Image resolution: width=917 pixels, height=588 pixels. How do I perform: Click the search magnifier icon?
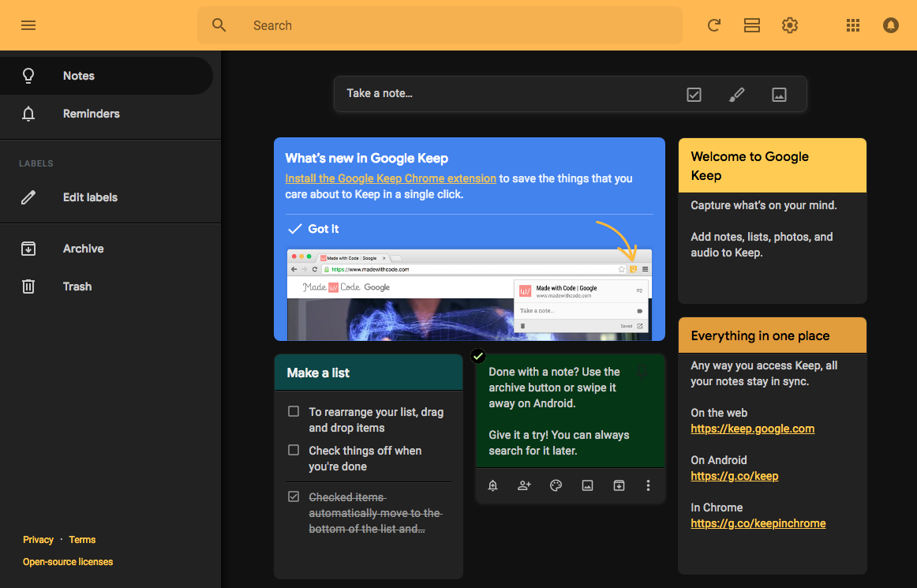[x=219, y=25]
